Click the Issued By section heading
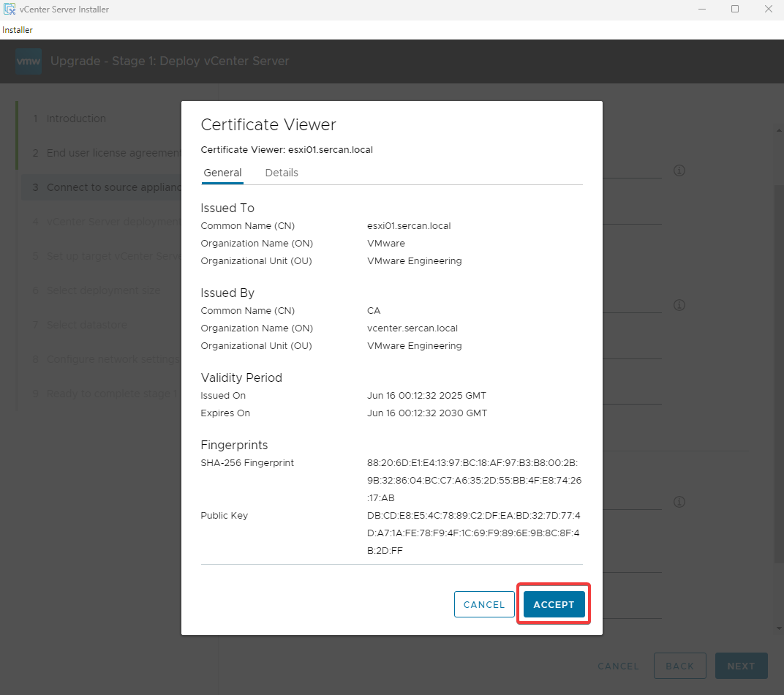 click(x=227, y=293)
